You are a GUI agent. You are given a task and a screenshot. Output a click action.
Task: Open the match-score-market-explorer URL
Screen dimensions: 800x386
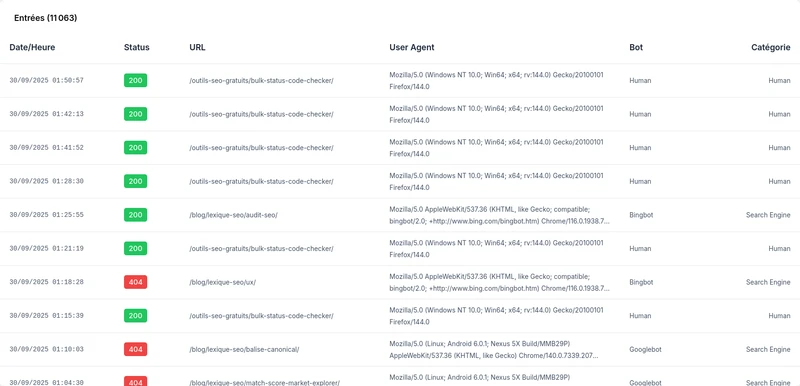[264, 382]
